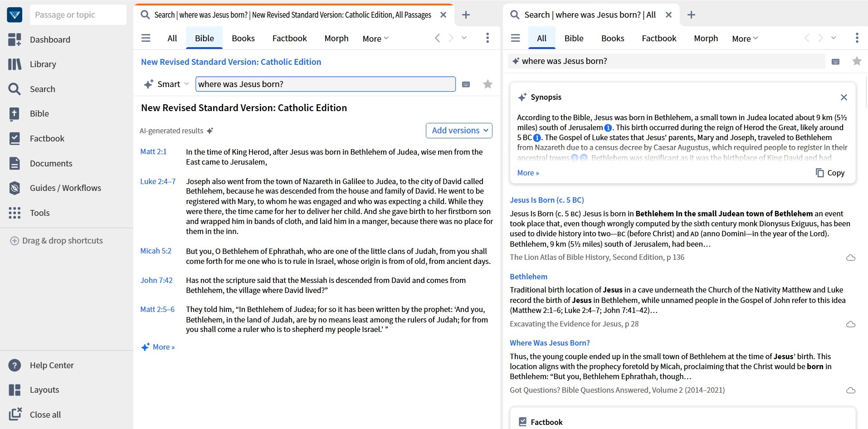The height and width of the screenshot is (429, 868).
Task: Expand the More menu in the right panel
Action: [x=745, y=39]
